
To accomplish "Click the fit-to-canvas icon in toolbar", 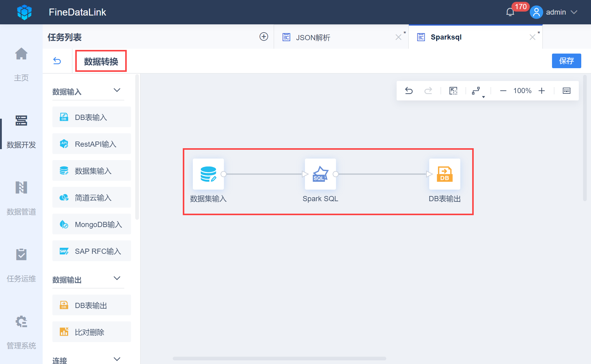I will tap(453, 91).
